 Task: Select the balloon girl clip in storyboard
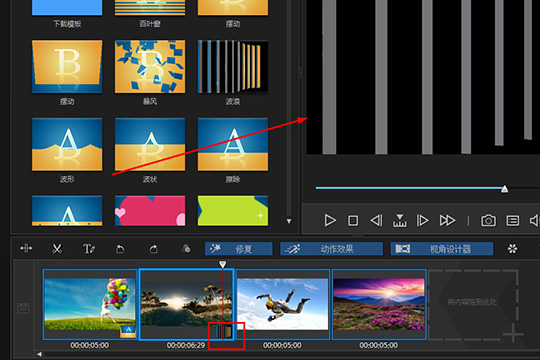tap(90, 304)
